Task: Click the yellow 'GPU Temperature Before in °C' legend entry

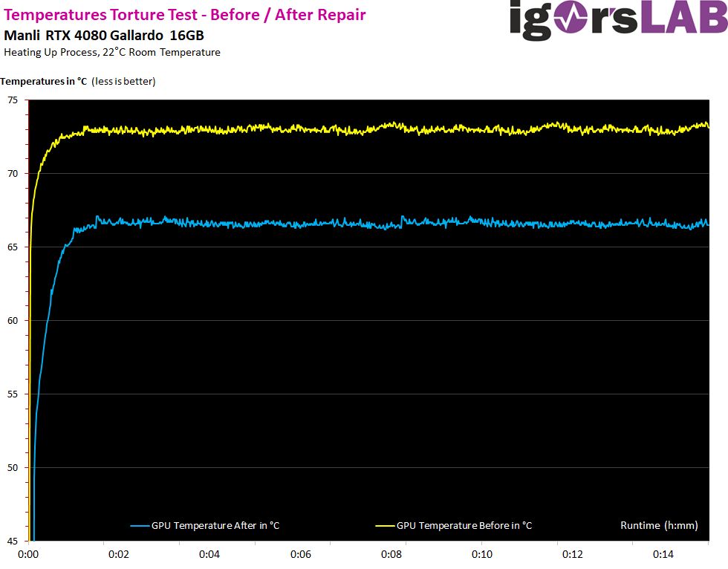Action: pyautogui.click(x=454, y=525)
